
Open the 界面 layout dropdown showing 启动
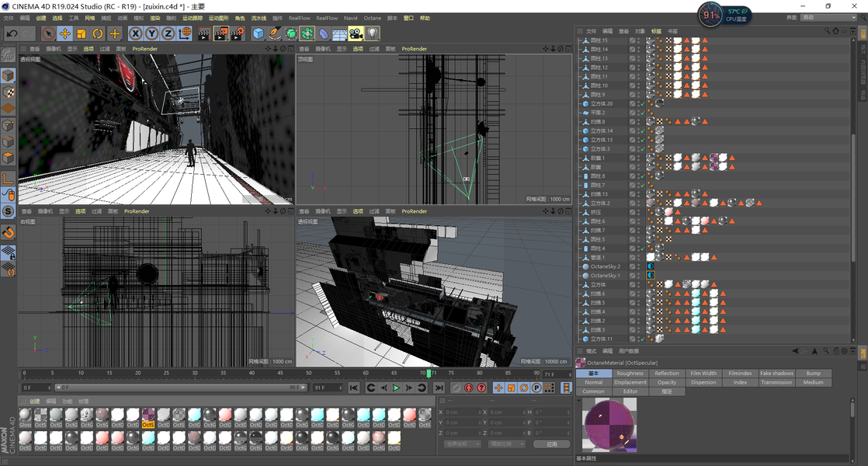coord(828,17)
